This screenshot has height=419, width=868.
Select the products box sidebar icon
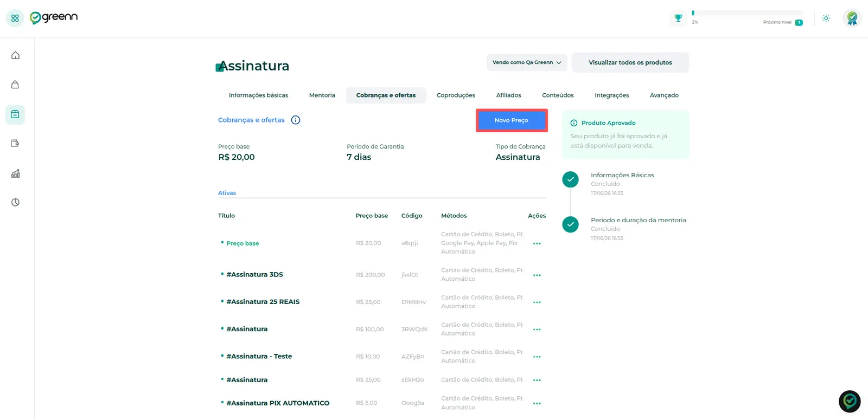[15, 114]
